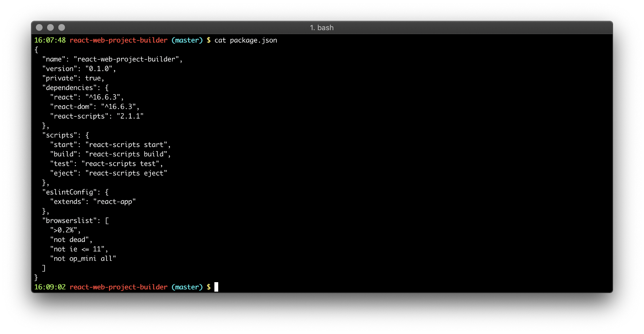Click the "not op_mini all" entry
Viewport: 644px width, 334px height.
click(x=83, y=259)
